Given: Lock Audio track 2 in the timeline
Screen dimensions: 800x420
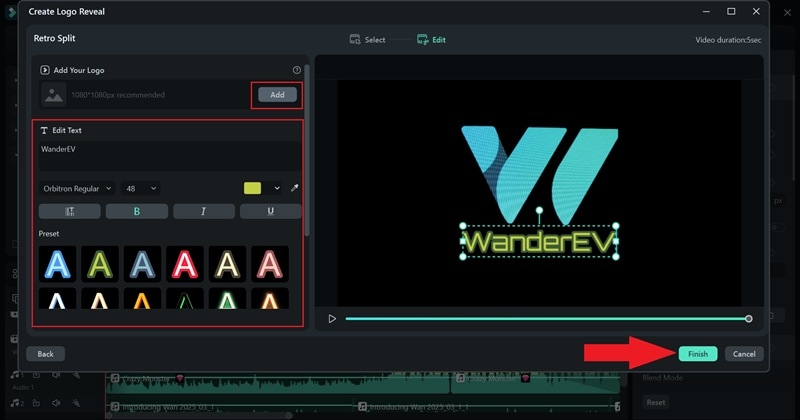Looking at the screenshot, I should pyautogui.click(x=36, y=403).
